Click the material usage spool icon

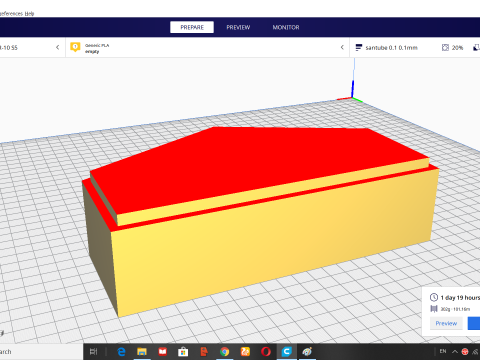[x=434, y=309]
